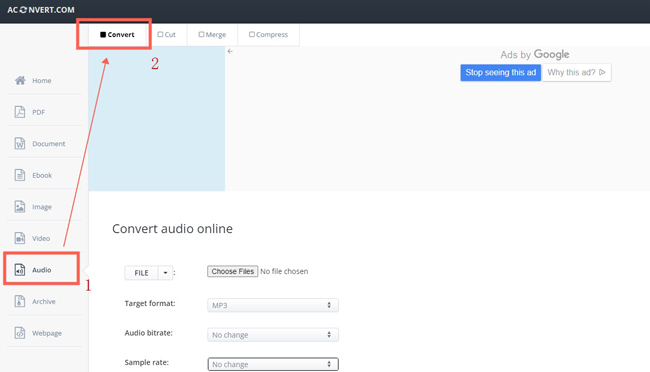Click the Target format label
650x372 pixels.
150,304
